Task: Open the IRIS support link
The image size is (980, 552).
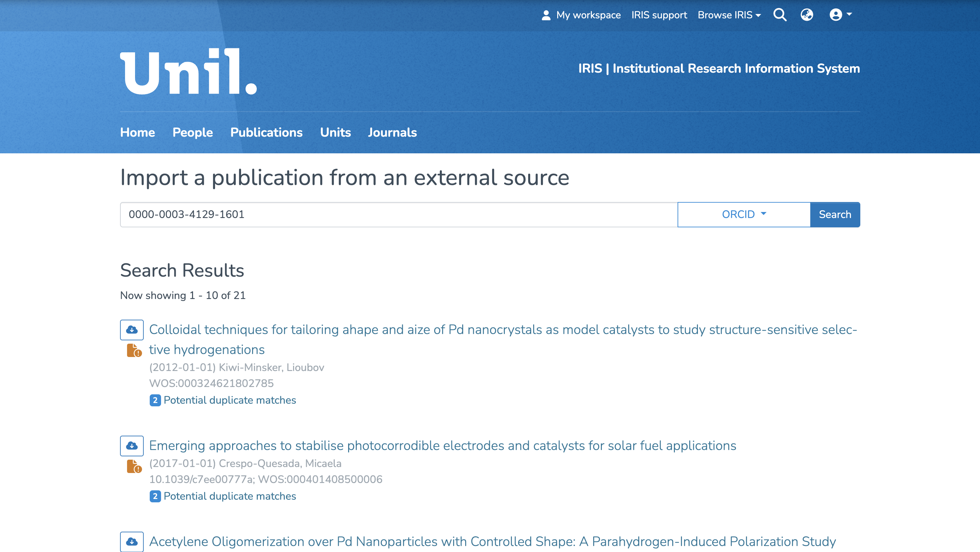Action: pos(659,15)
